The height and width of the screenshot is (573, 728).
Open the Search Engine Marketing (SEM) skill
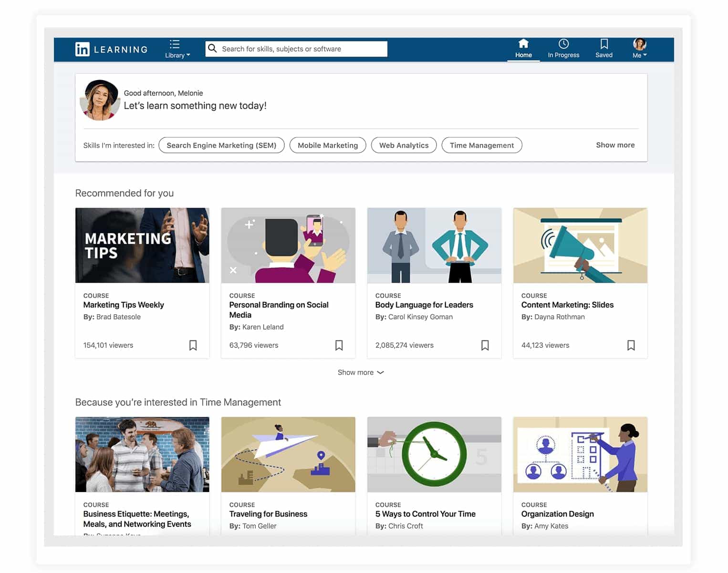point(221,145)
